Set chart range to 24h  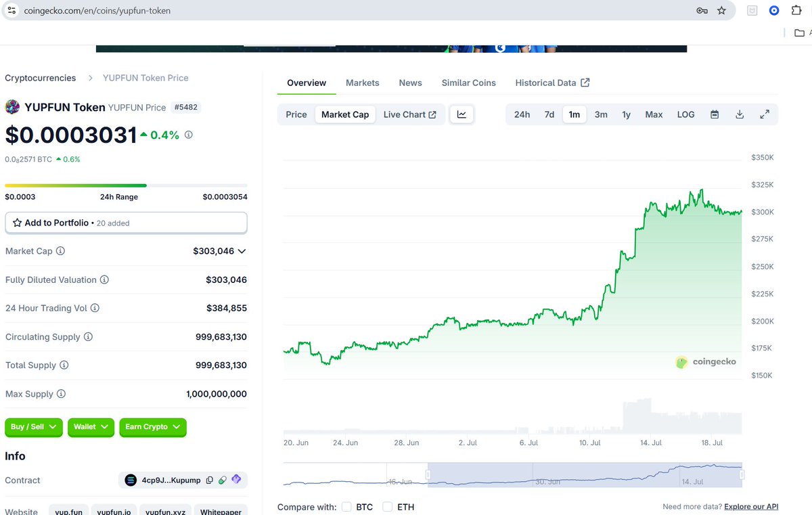click(522, 114)
